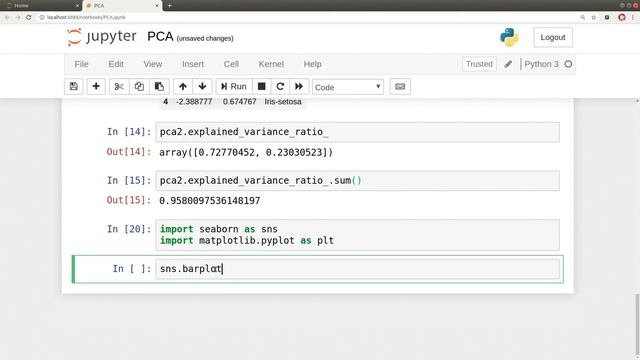Screen dimensions: 640x360
Task: Open the Help menu
Action: click(313, 64)
